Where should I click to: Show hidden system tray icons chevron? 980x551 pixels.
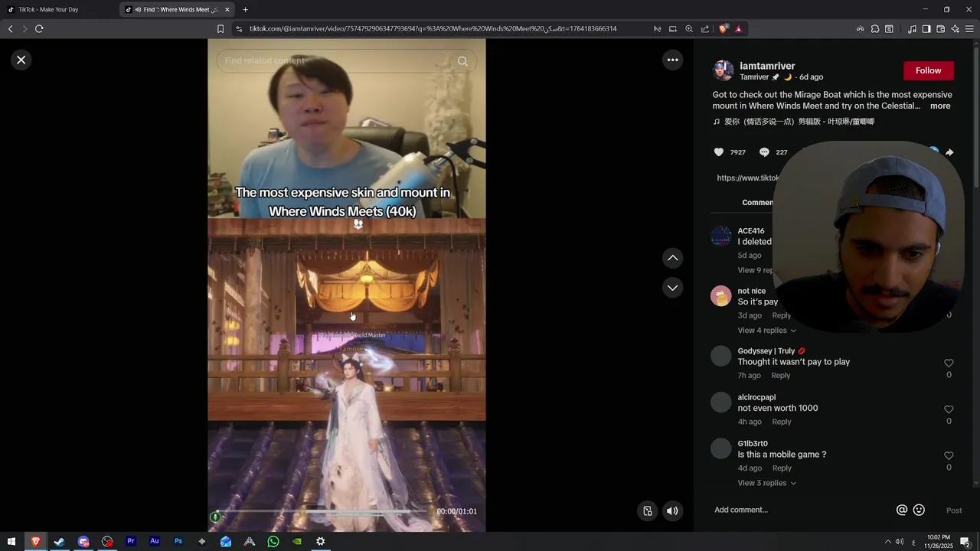[887, 541]
